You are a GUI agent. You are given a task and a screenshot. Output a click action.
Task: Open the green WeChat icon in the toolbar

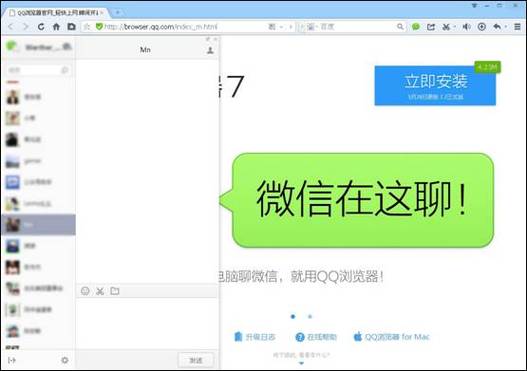pos(416,27)
